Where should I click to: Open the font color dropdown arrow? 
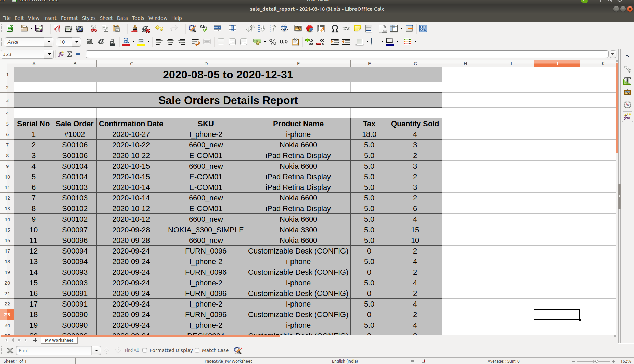click(x=133, y=42)
